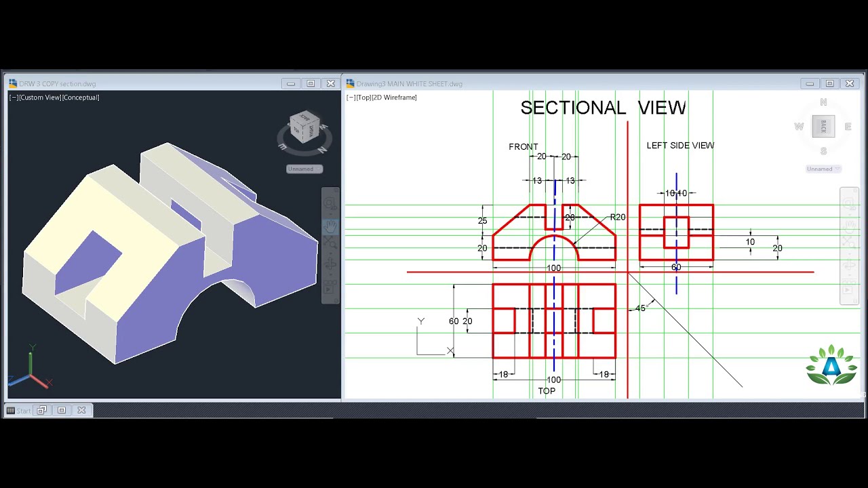This screenshot has width=868, height=488.
Task: Select Zoom Extents in 3D window navigation bar
Action: coord(330,243)
